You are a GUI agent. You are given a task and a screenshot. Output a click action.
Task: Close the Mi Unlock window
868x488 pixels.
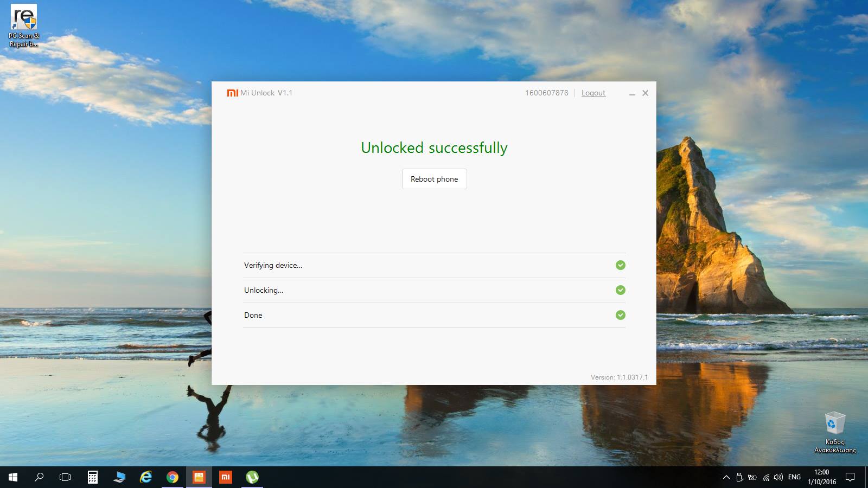point(645,93)
